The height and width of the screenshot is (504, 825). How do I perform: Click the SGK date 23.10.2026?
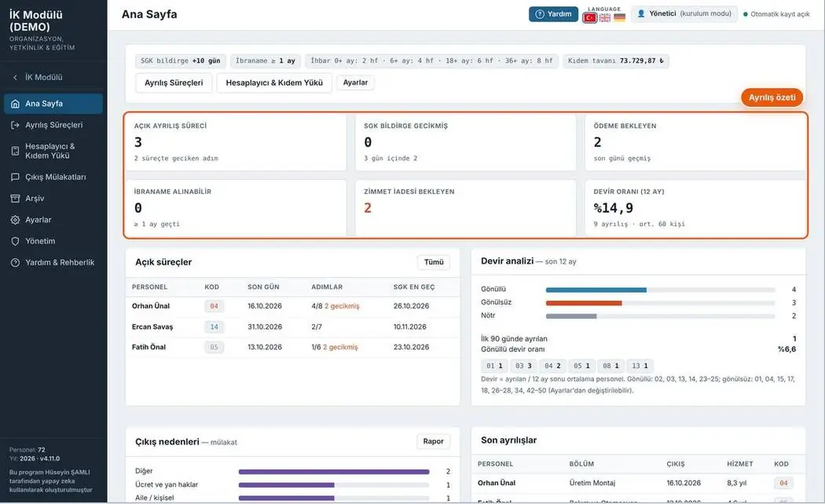[x=411, y=347]
